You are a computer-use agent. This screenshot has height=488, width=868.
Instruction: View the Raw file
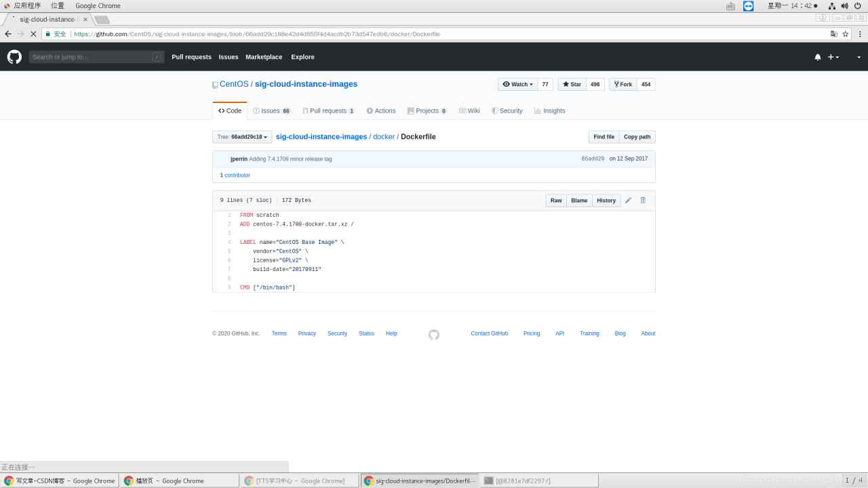(x=556, y=201)
